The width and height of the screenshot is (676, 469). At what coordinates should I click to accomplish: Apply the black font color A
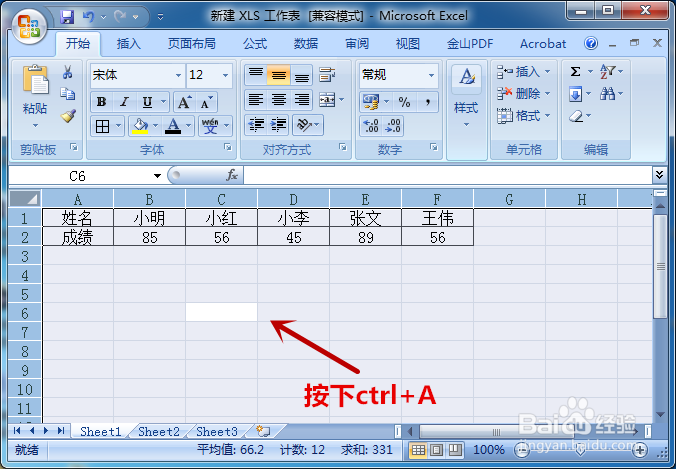(x=173, y=126)
